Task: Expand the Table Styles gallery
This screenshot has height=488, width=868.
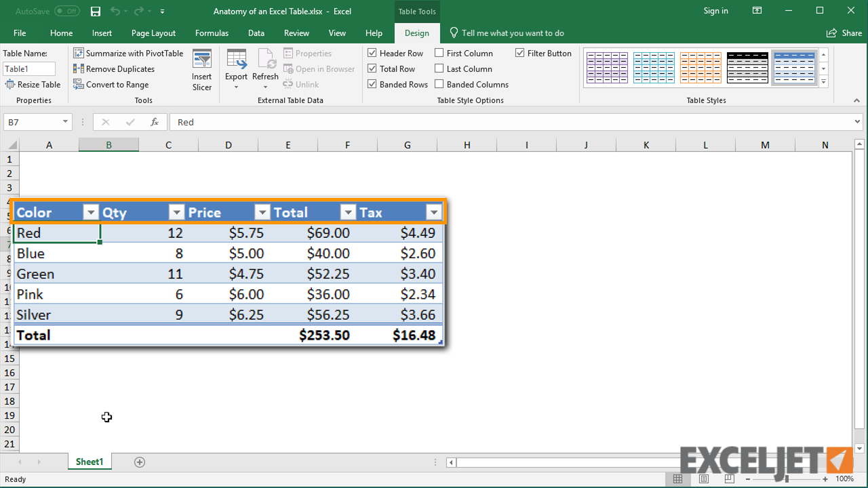Action: click(x=824, y=81)
